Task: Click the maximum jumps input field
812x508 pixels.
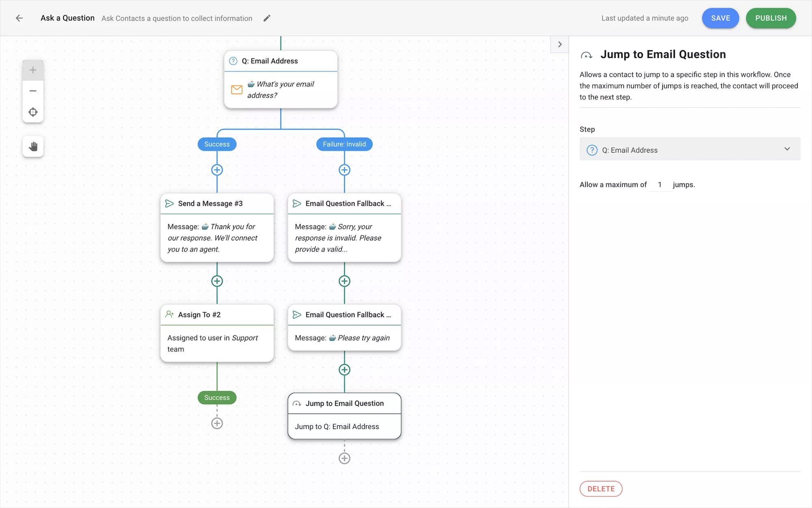Action: [x=659, y=185]
